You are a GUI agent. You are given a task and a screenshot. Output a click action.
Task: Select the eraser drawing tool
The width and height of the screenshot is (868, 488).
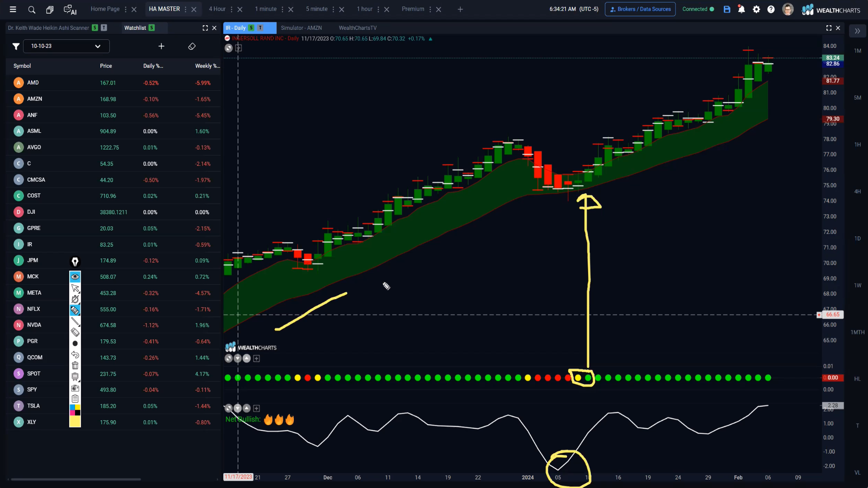pos(75,332)
